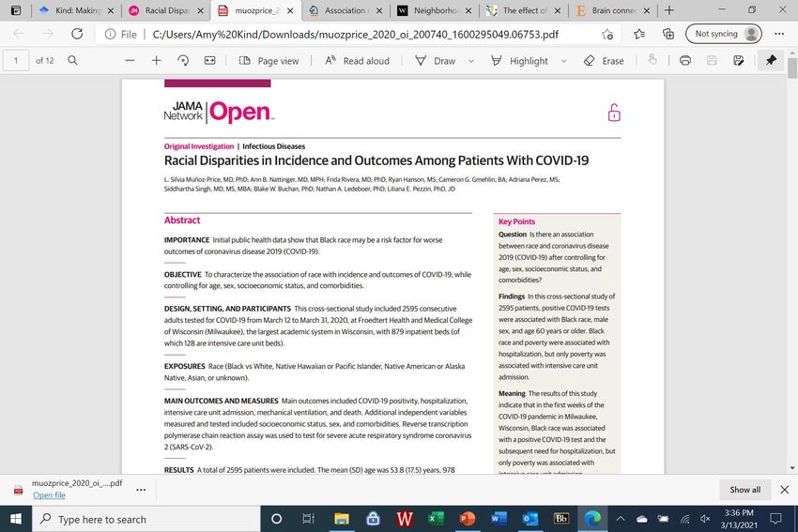Open File Explorer from taskbar
The height and width of the screenshot is (532, 798).
(341, 519)
